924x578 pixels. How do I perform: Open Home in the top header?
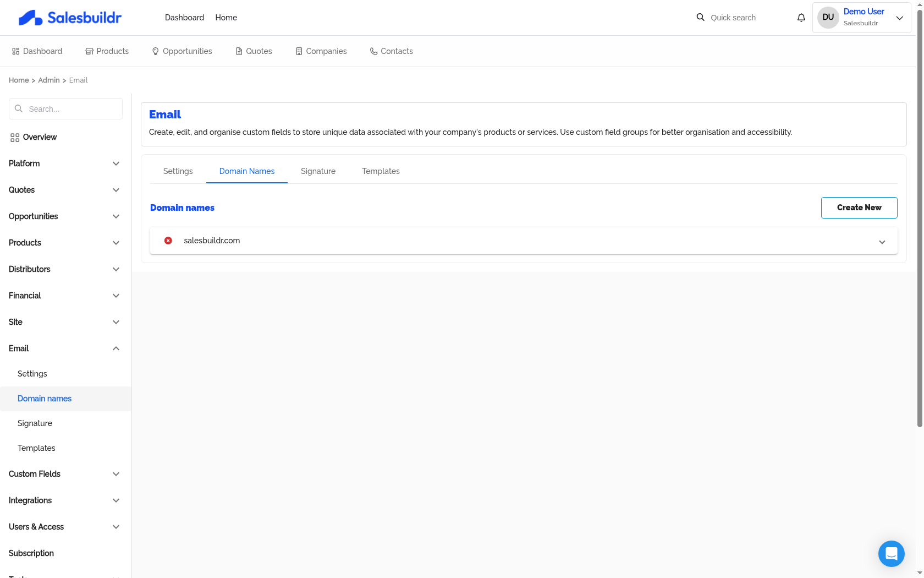[226, 18]
